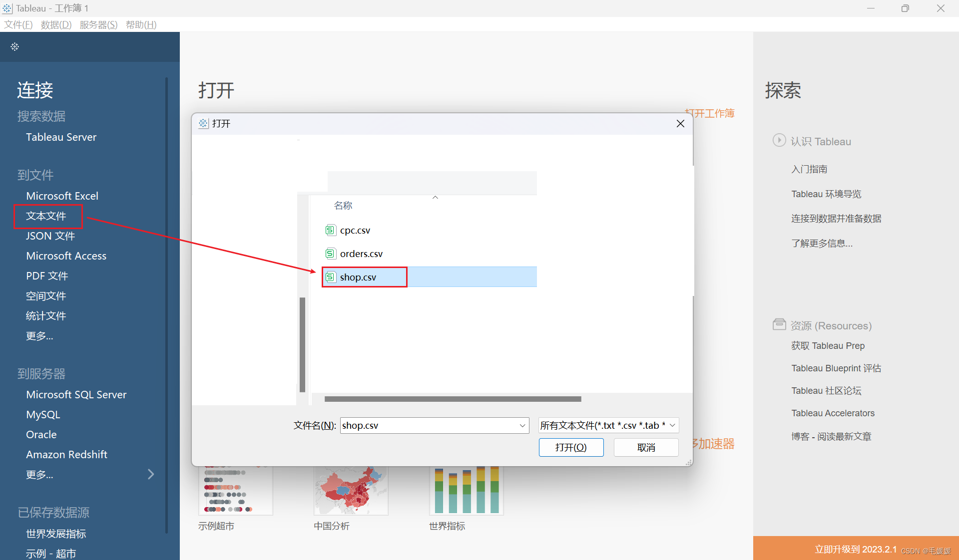Open 示例超市 sample workbook thumbnail

pos(235,491)
